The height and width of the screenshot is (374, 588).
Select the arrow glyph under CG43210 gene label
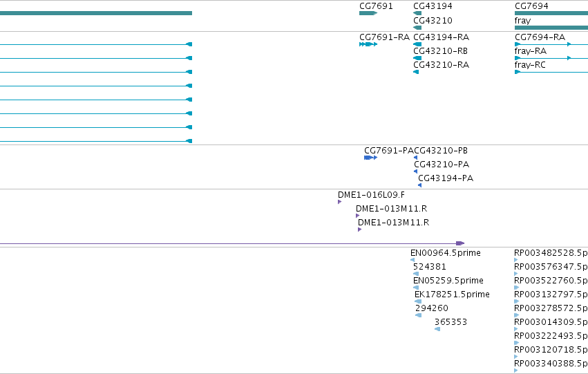pos(417,28)
